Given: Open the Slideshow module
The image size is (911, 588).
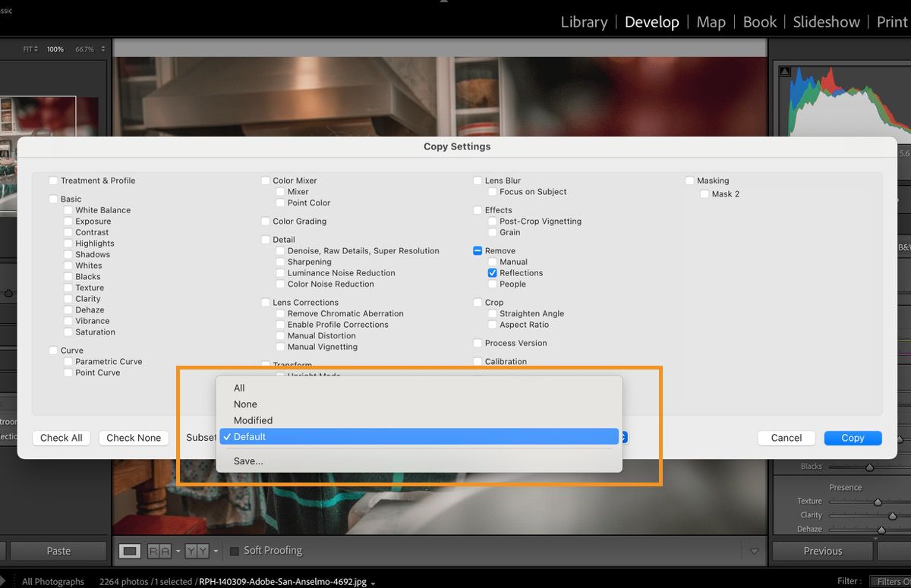Looking at the screenshot, I should coord(826,22).
